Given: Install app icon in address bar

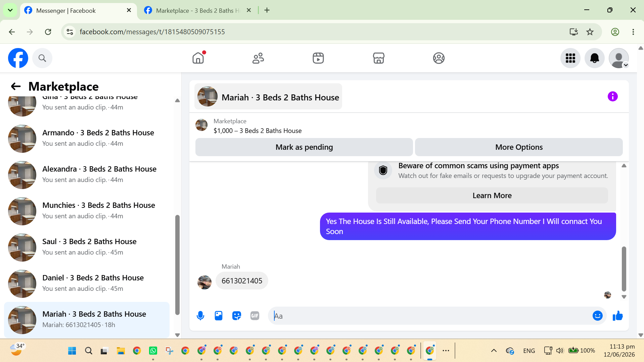Looking at the screenshot, I should tap(574, 32).
